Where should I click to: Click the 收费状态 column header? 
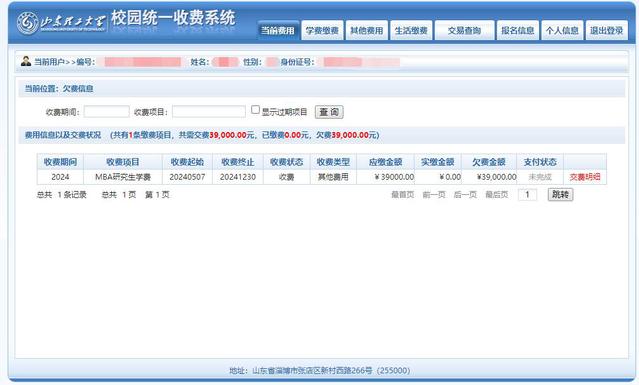(x=286, y=162)
